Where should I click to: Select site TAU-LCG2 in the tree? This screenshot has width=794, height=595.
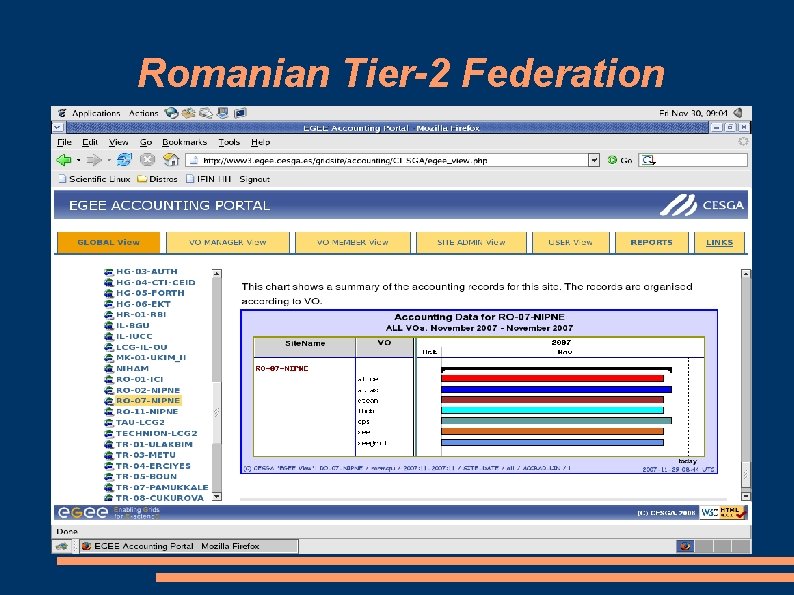tap(140, 422)
